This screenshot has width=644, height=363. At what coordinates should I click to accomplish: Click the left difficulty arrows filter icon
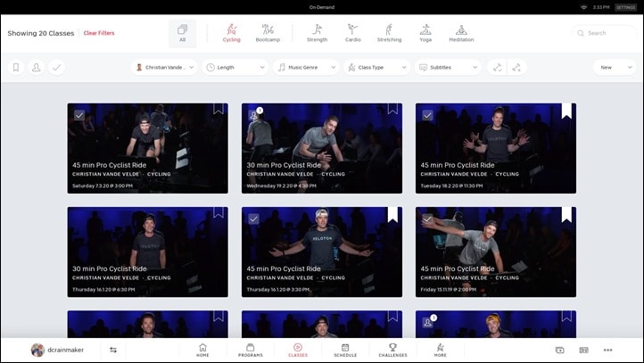(x=497, y=68)
